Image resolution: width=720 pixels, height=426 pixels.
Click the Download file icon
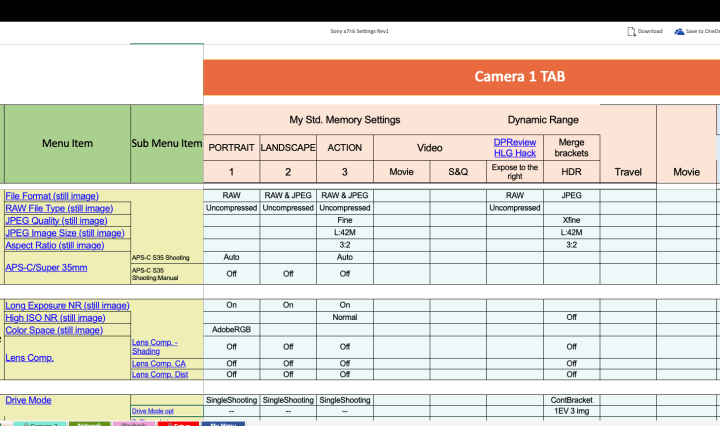point(631,31)
